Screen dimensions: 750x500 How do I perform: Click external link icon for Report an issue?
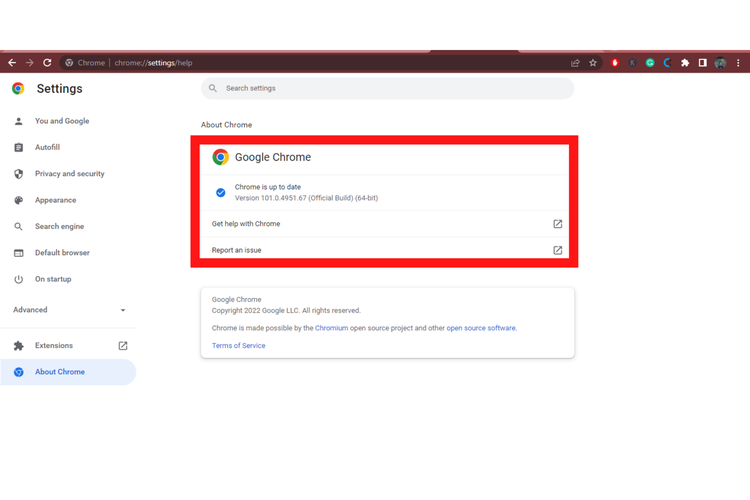pos(558,250)
